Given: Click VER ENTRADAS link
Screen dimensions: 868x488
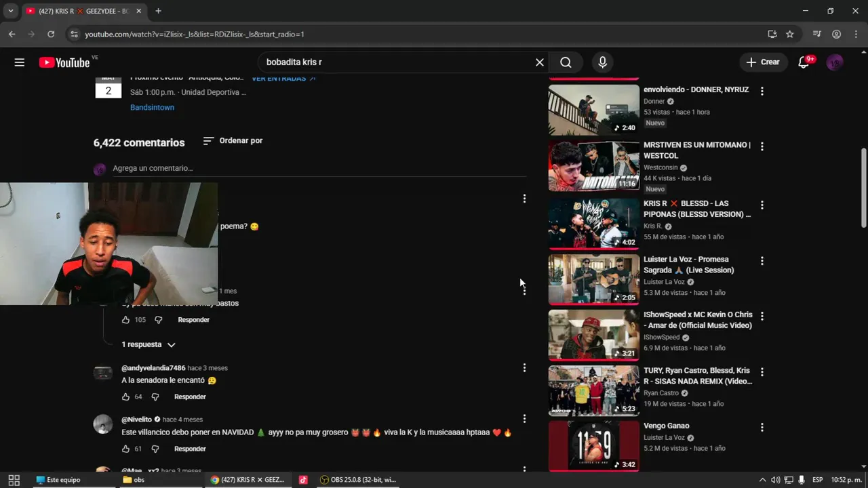Looking at the screenshot, I should 283,79.
